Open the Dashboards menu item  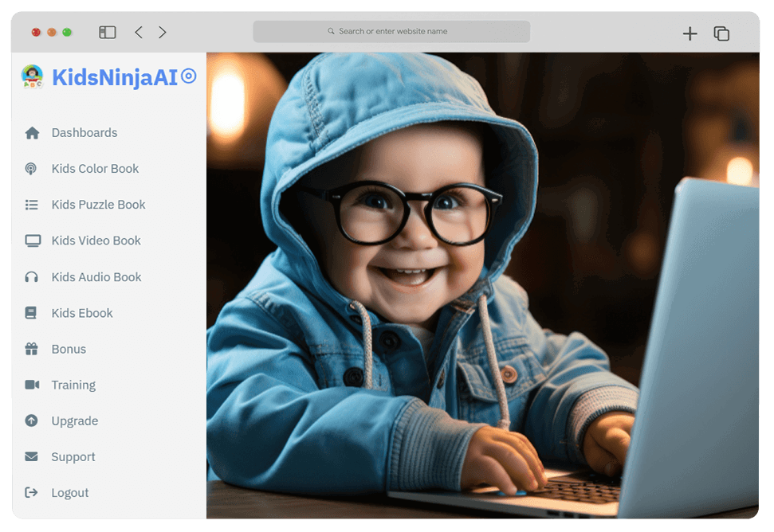(x=84, y=133)
